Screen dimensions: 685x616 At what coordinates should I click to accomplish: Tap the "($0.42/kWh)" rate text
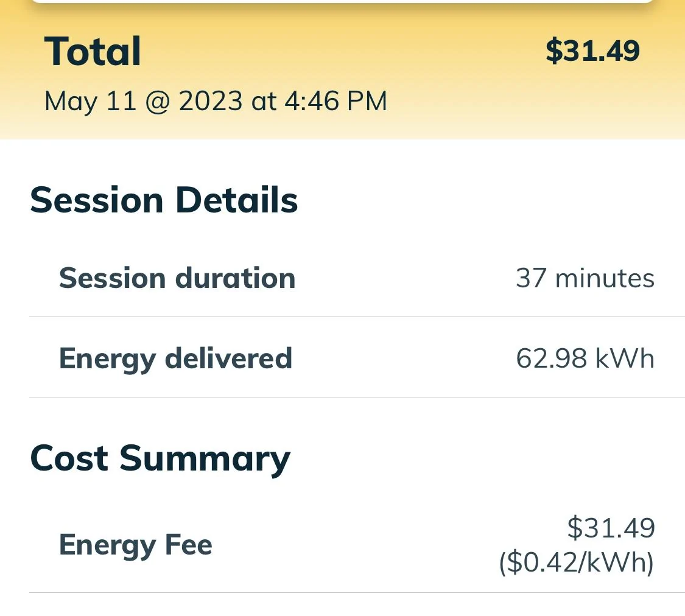tap(576, 563)
